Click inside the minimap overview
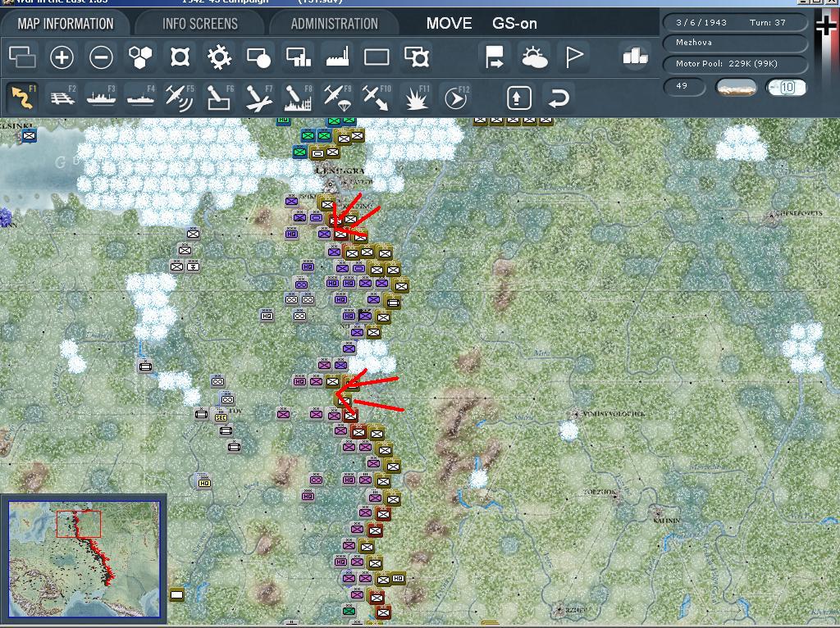The image size is (840, 628). (x=84, y=559)
